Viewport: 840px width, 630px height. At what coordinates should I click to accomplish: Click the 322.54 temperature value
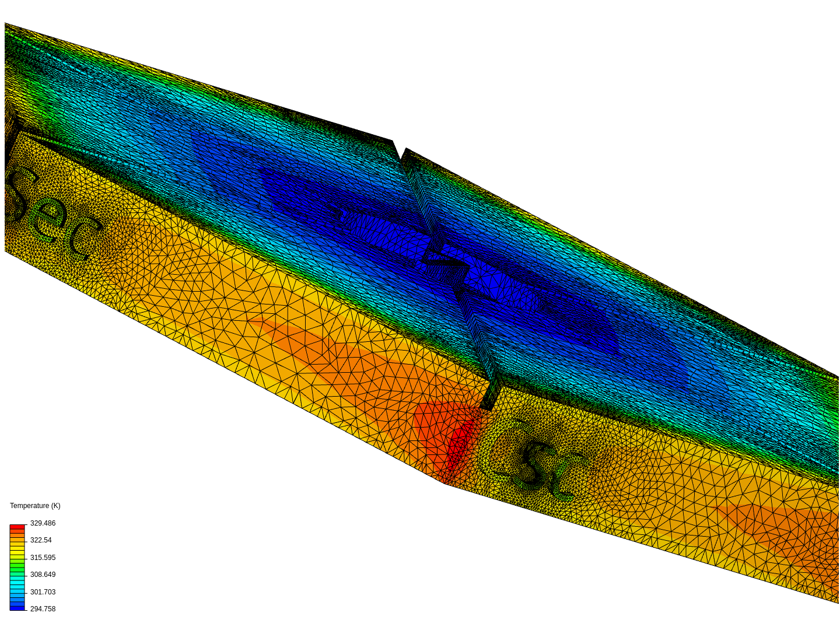40,540
